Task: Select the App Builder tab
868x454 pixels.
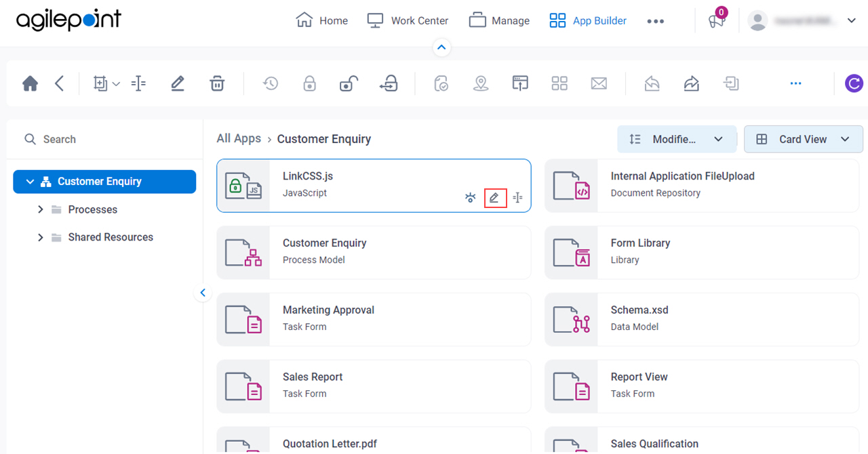Action: pyautogui.click(x=588, y=20)
